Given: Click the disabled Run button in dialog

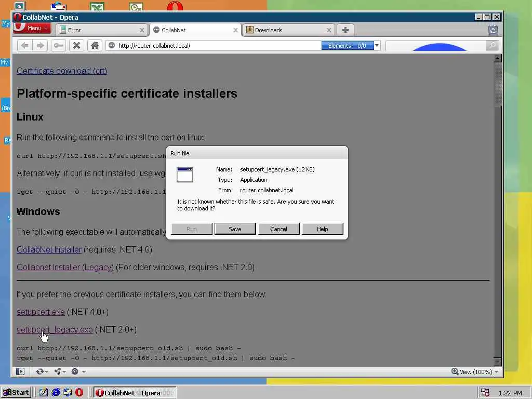Looking at the screenshot, I should pos(192,229).
